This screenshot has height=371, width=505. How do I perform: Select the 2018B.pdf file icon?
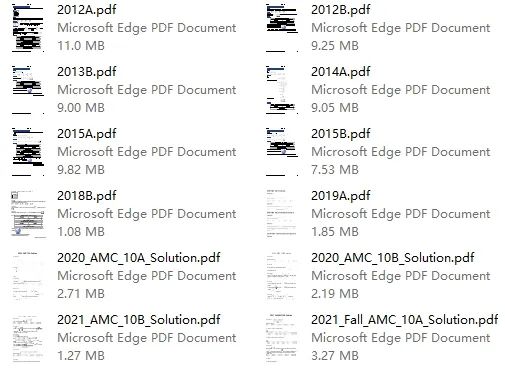pos(28,214)
